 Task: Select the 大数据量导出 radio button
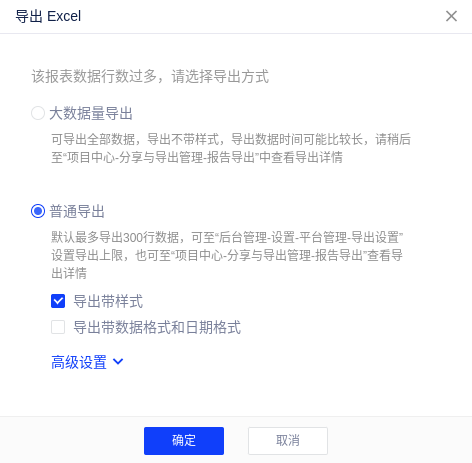[38, 113]
